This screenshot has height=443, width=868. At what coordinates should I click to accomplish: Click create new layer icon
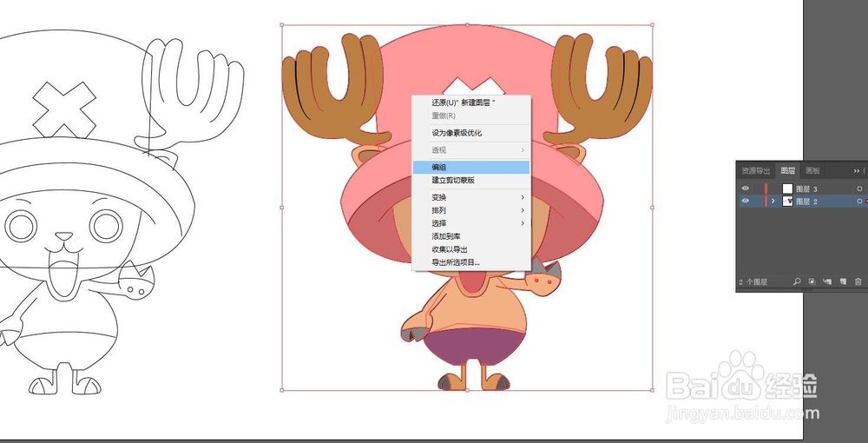pos(843,281)
